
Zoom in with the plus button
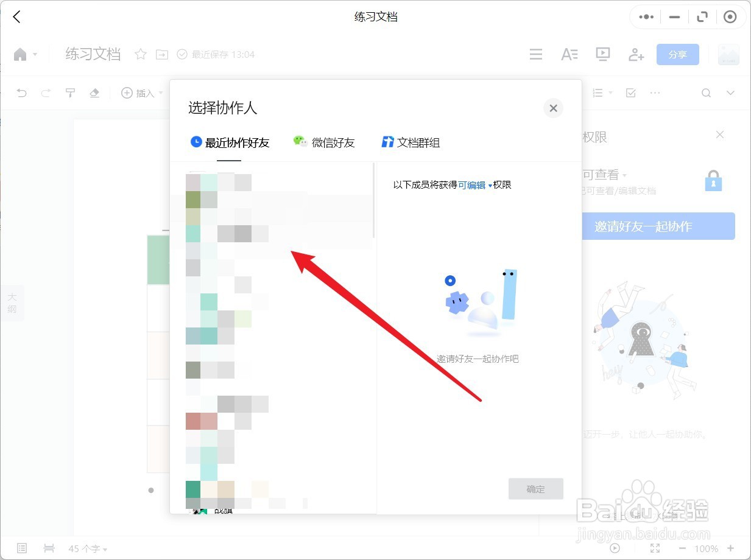tap(731, 548)
